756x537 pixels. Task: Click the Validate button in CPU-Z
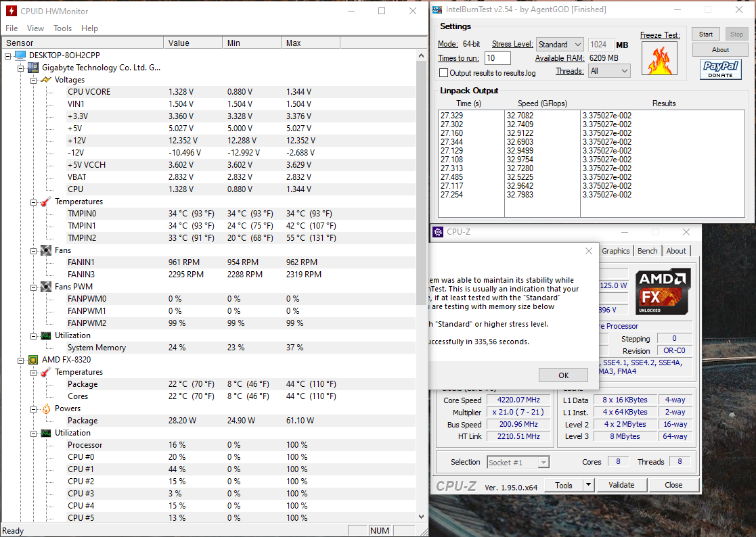tap(621, 485)
